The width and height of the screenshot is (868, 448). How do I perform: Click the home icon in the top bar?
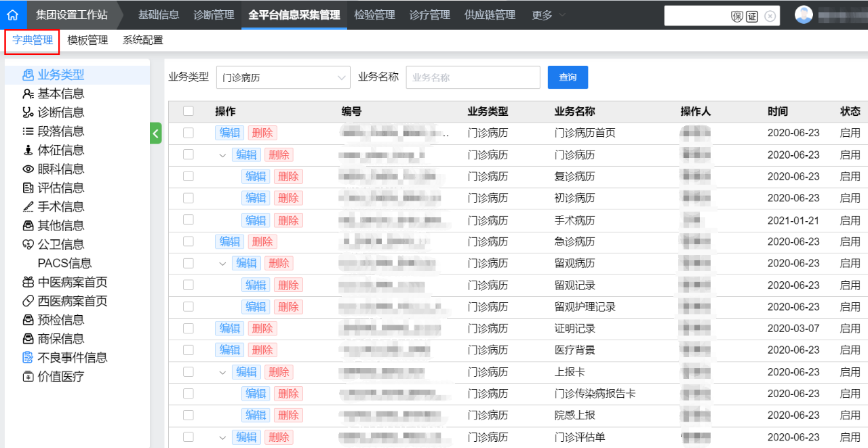(x=14, y=14)
